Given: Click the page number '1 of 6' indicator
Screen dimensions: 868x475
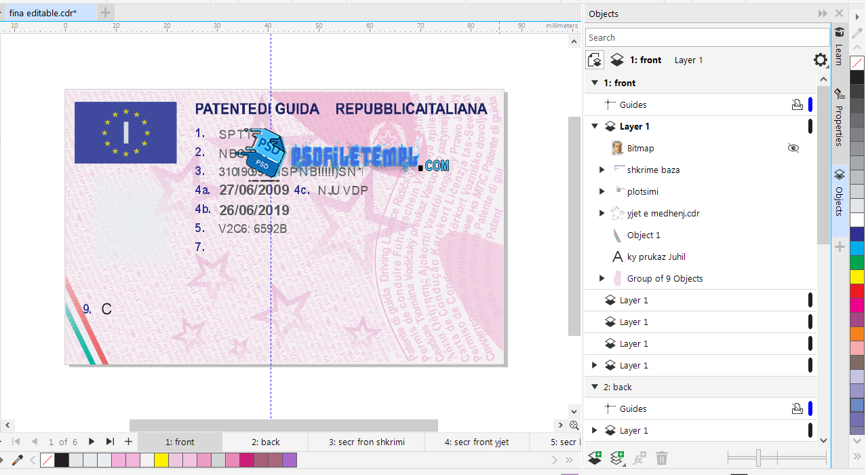Looking at the screenshot, I should click(63, 442).
